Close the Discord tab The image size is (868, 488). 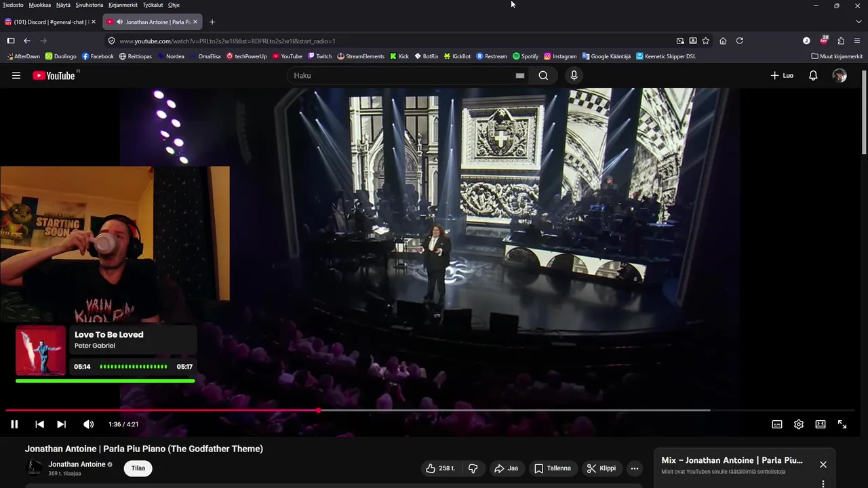[x=93, y=22]
